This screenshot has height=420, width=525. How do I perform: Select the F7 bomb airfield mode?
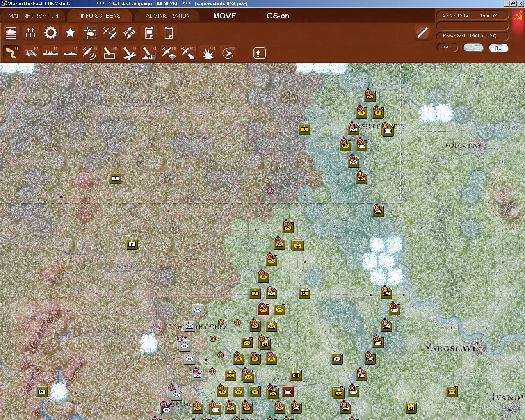tap(129, 53)
